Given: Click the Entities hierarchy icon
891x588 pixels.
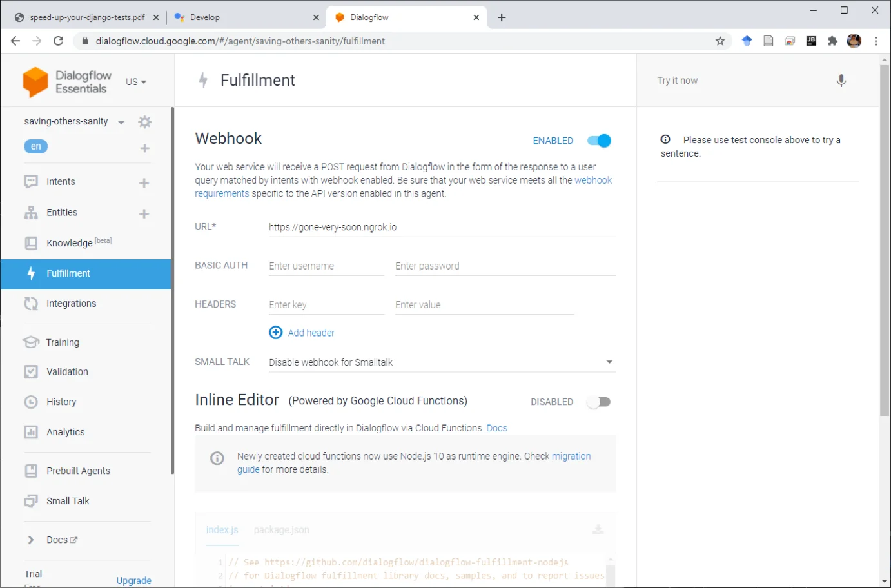Looking at the screenshot, I should [31, 213].
